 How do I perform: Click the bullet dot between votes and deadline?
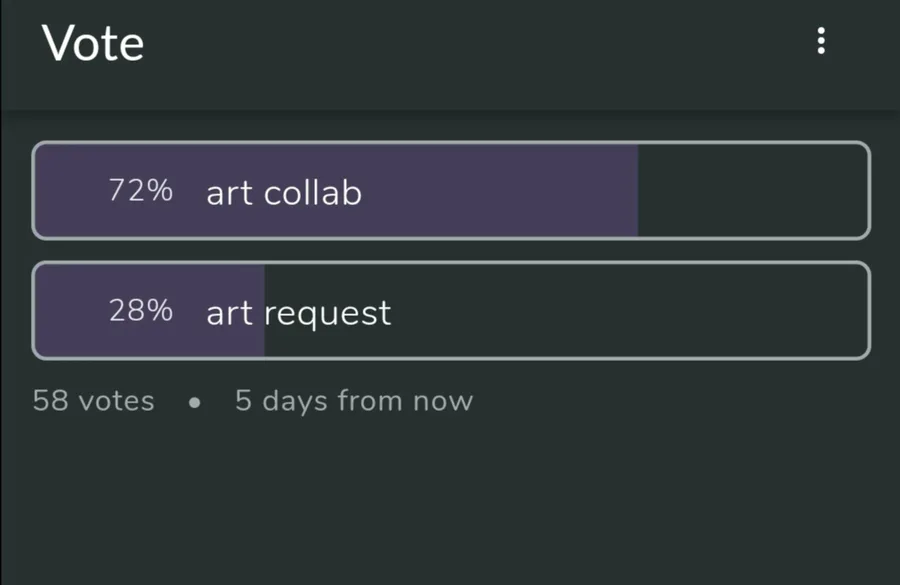[195, 402]
